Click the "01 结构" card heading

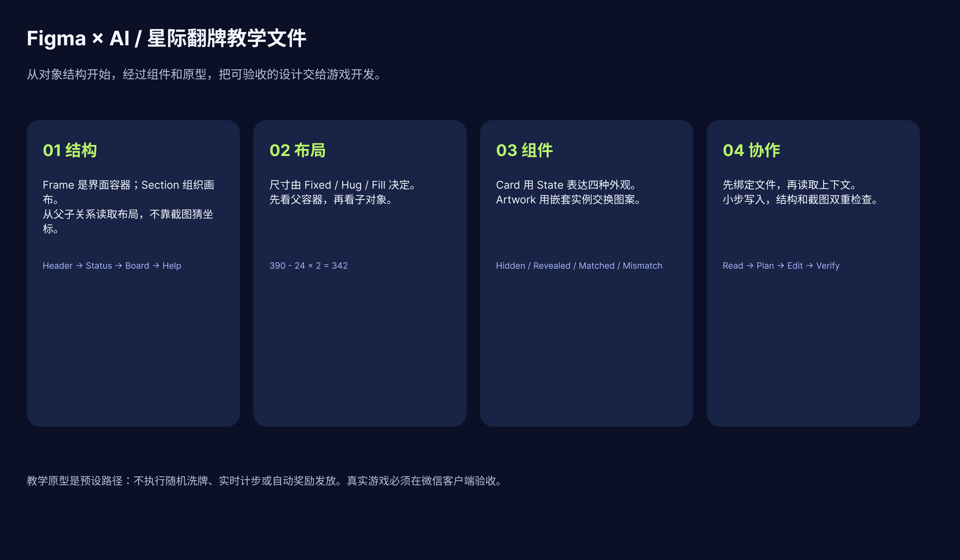[70, 150]
